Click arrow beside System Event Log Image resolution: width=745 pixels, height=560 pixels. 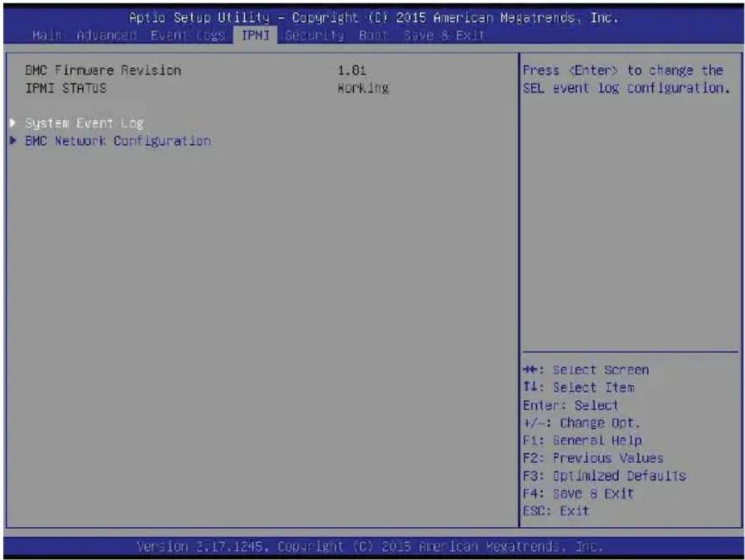13,123
